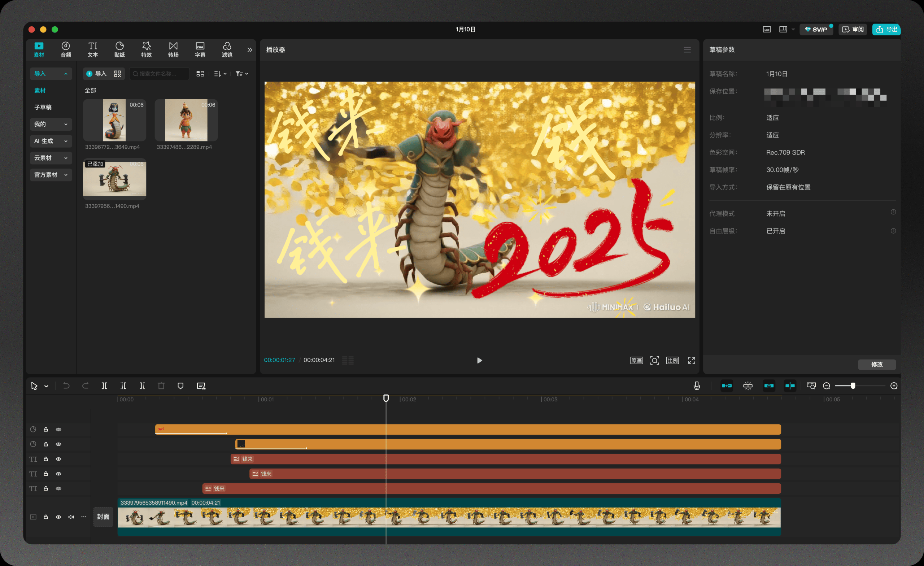
Task: Show more tabs with the double chevron
Action: 250,49
